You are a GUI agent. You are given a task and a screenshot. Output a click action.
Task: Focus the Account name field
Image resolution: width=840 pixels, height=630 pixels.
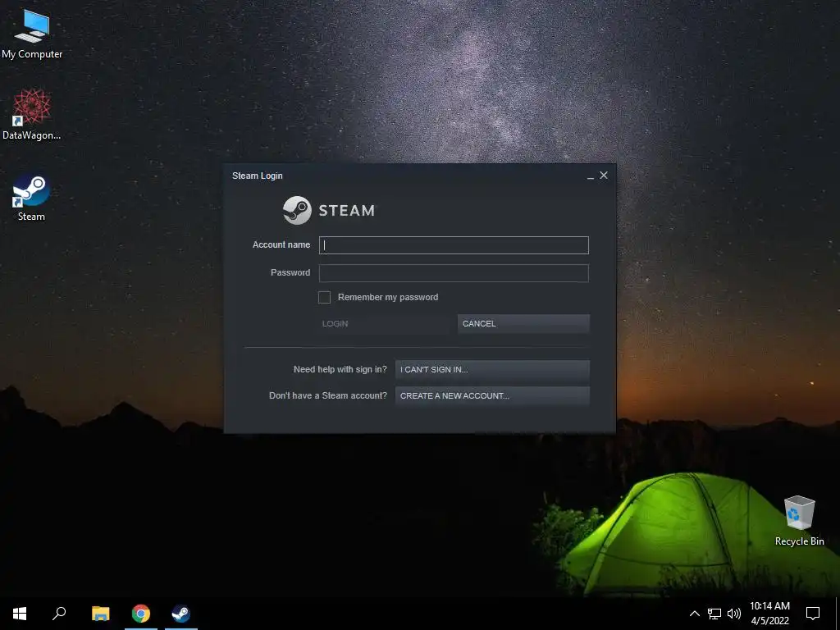point(454,245)
